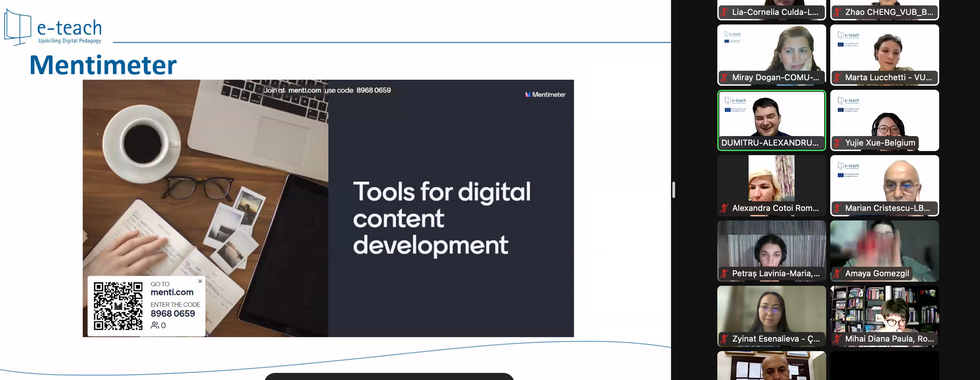
Task: Select Marta Lucchetti video tile
Action: pos(884,55)
